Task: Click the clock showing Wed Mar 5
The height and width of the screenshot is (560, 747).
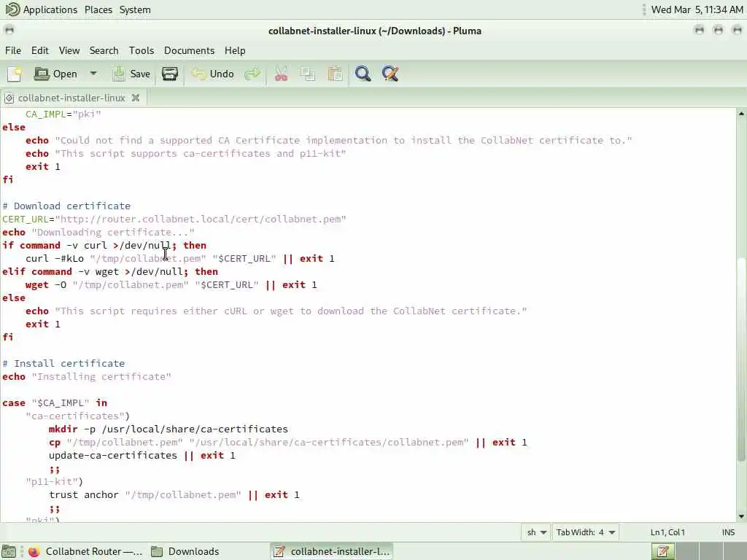Action: click(697, 9)
